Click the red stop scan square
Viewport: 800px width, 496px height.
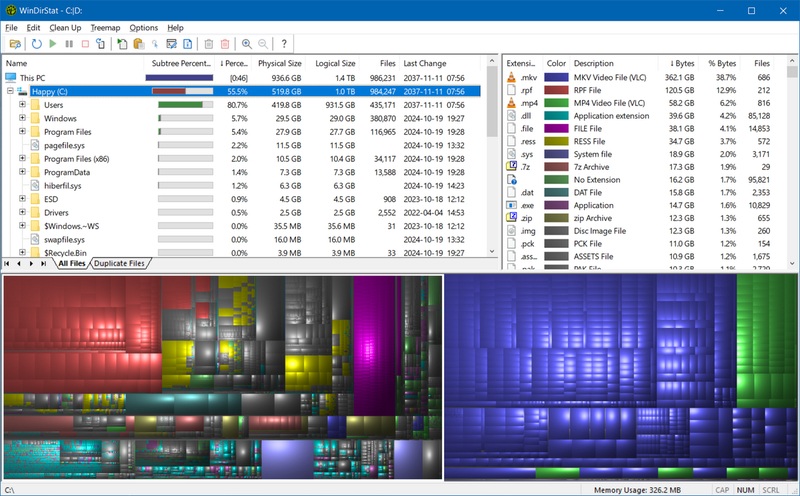tap(85, 44)
